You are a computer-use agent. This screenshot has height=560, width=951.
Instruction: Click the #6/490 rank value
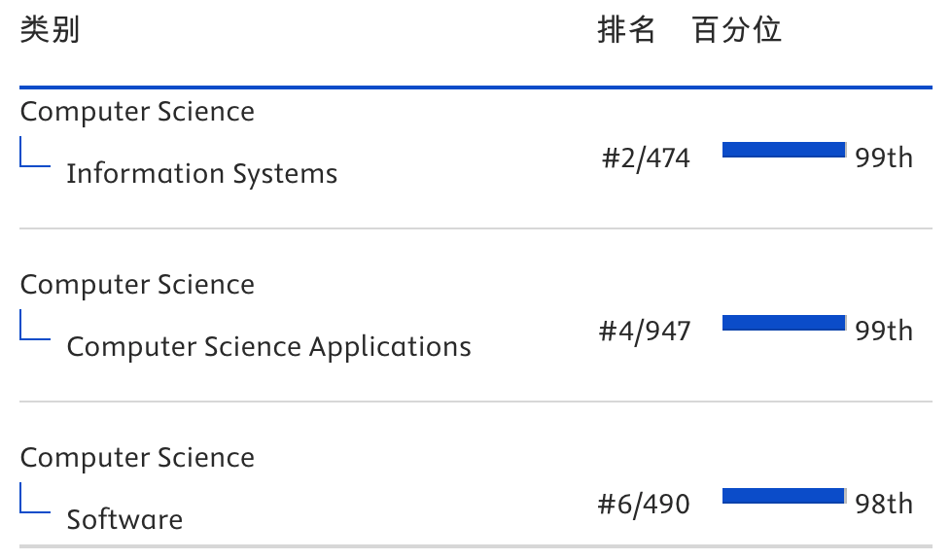point(644,504)
